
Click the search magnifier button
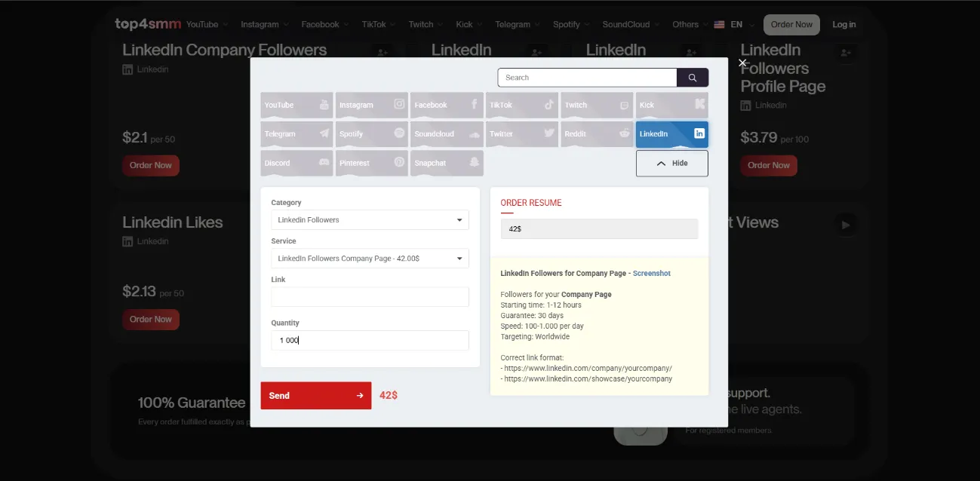(x=693, y=78)
